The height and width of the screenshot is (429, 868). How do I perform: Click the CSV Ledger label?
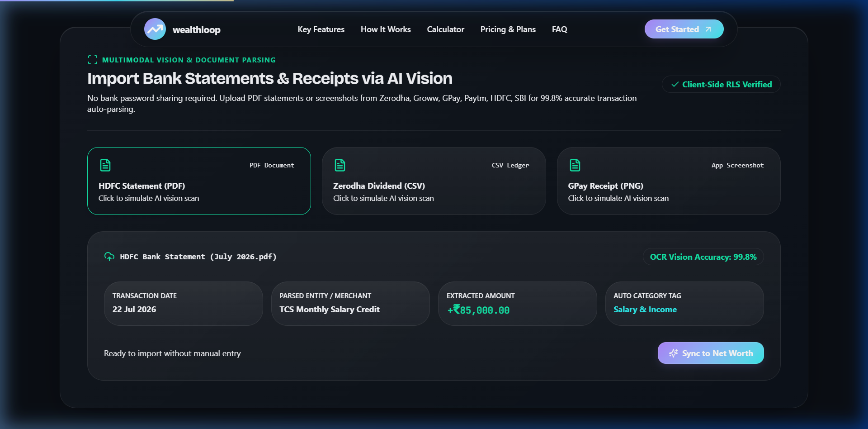(x=510, y=166)
